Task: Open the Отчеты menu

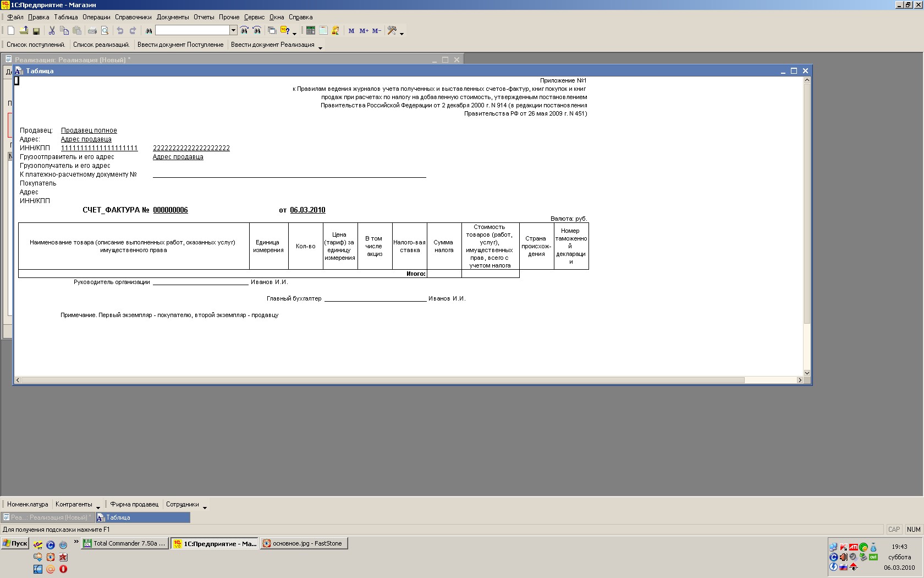Action: click(204, 17)
